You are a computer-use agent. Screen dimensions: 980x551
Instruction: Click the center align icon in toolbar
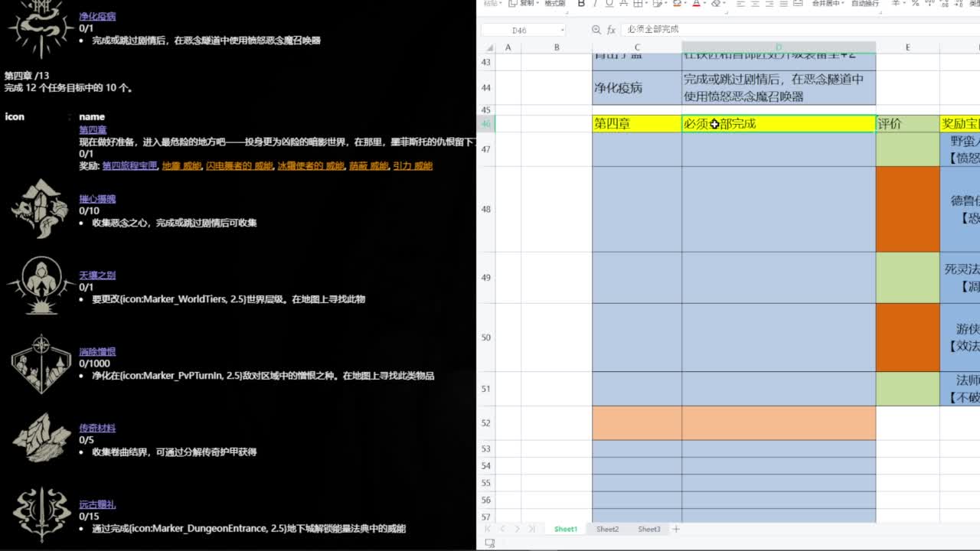(755, 3)
